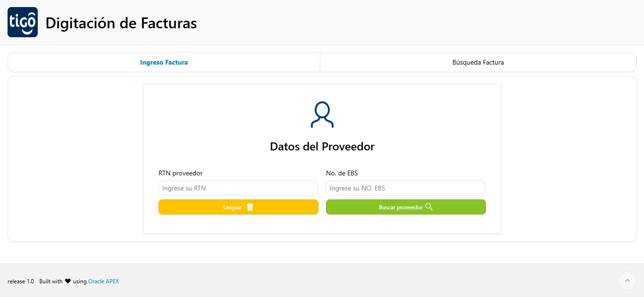Click the Datos del Proveedor heading
The height and width of the screenshot is (297, 644).
click(x=322, y=146)
